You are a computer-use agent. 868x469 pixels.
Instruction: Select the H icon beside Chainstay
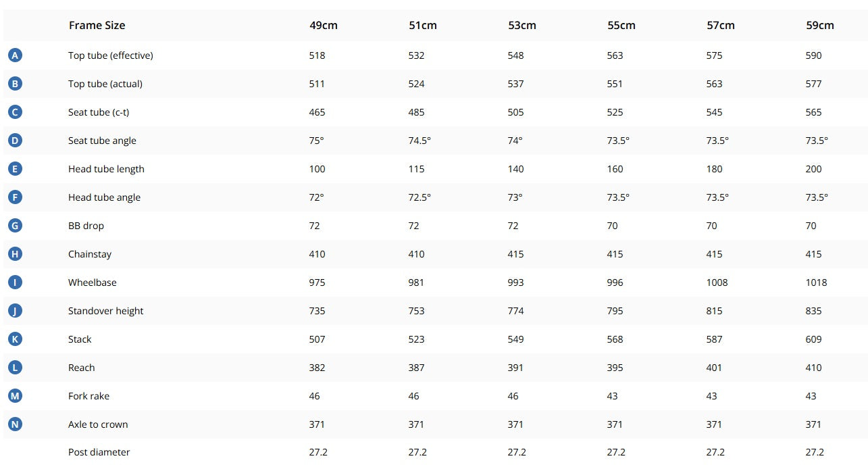pyautogui.click(x=15, y=254)
